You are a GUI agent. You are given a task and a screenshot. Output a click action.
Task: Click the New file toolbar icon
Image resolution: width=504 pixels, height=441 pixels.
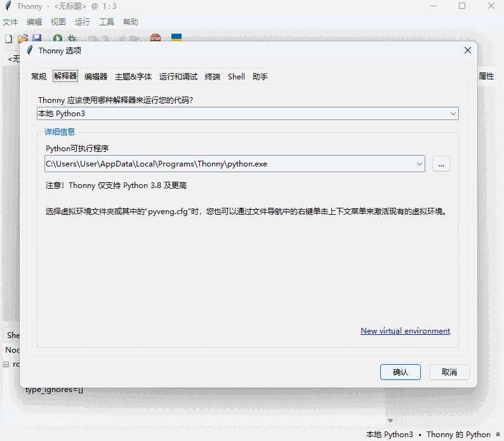point(9,39)
